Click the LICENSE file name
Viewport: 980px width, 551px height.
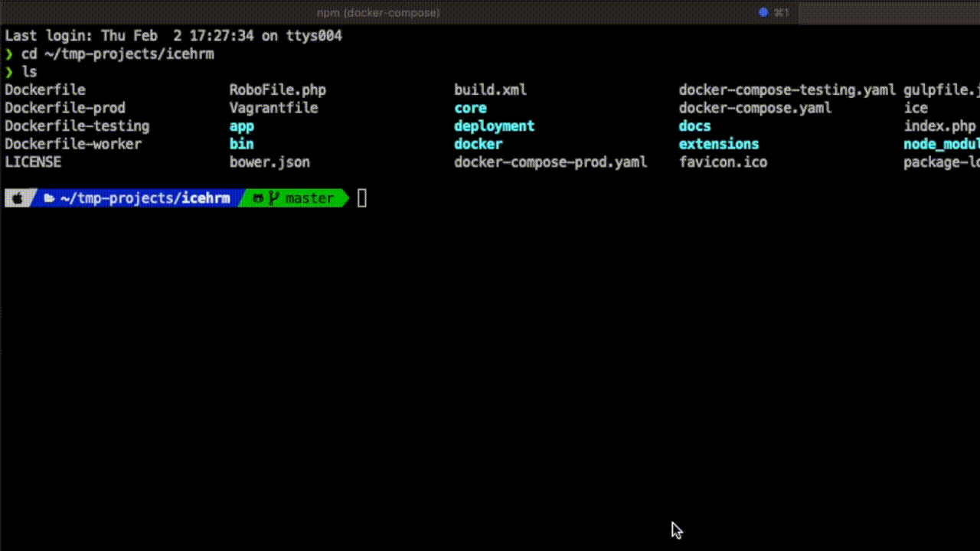point(33,161)
